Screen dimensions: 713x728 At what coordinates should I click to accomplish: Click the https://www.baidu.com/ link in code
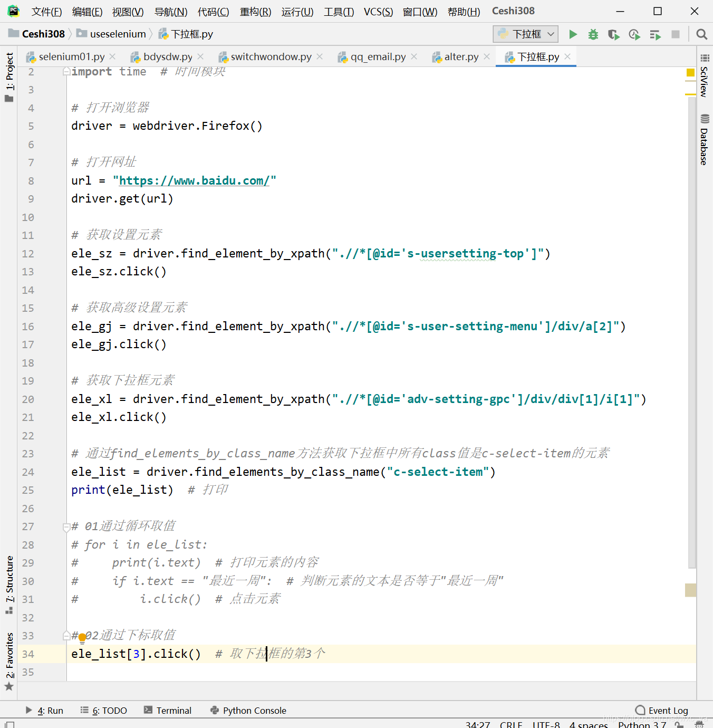194,181
